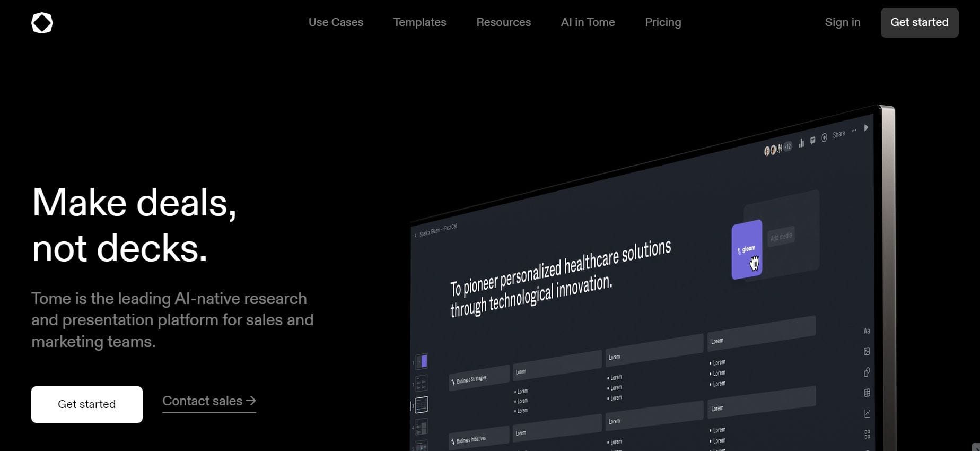Open the Templates nav item

419,22
